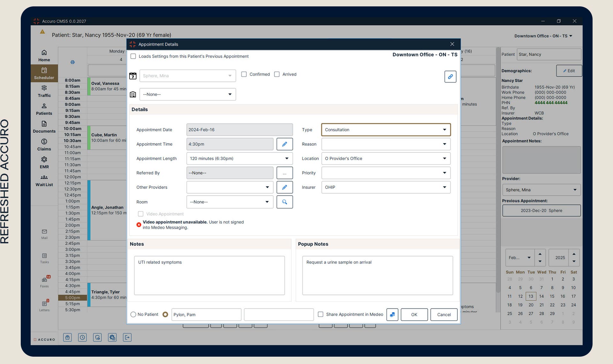Click the Demographics Edit button
The image size is (613, 364).
(x=569, y=71)
